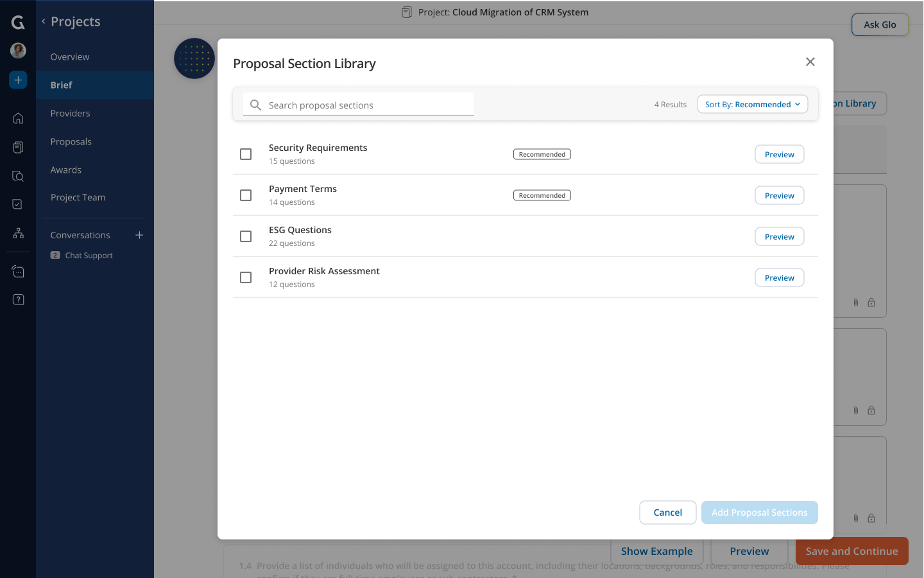Click the chat bubble icon in the sidebar
The width and height of the screenshot is (924, 578).
pyautogui.click(x=17, y=270)
